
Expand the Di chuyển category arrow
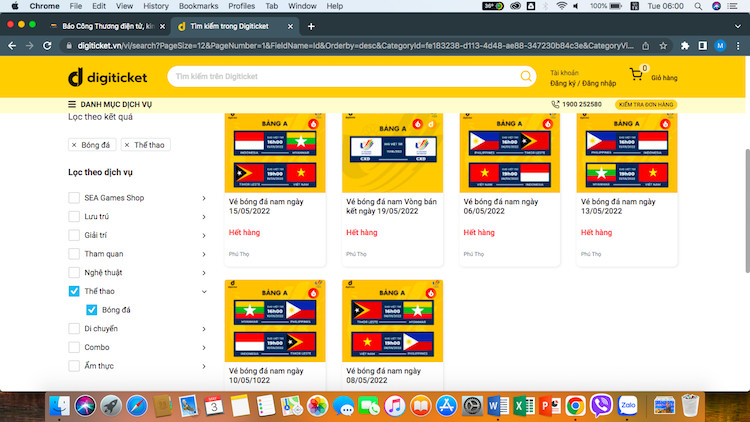pos(204,329)
